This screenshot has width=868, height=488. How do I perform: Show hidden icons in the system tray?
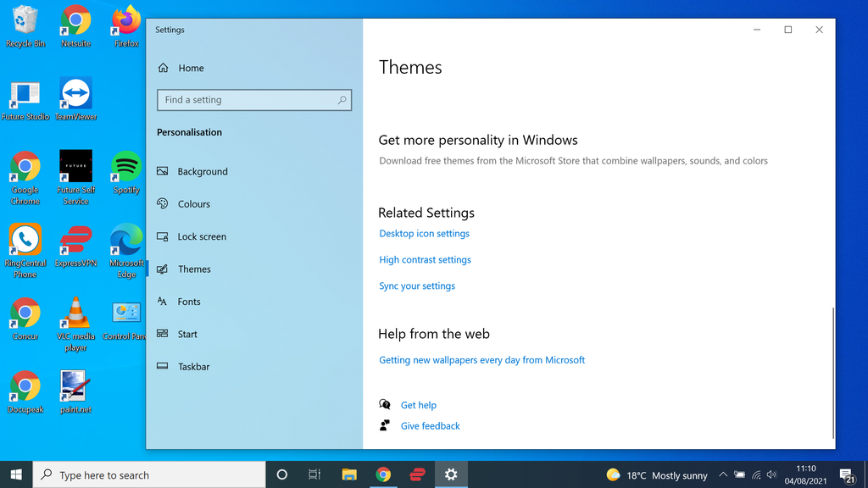(723, 474)
